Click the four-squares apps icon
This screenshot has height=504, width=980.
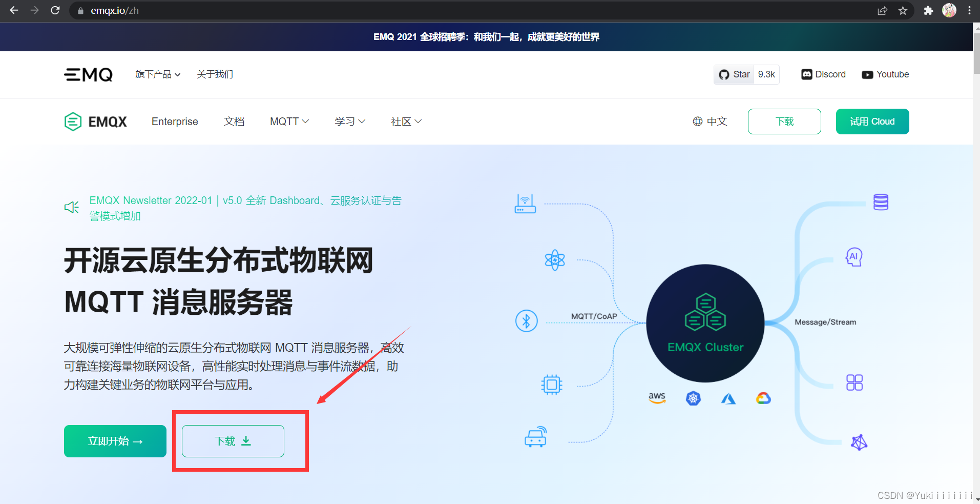[x=854, y=382]
